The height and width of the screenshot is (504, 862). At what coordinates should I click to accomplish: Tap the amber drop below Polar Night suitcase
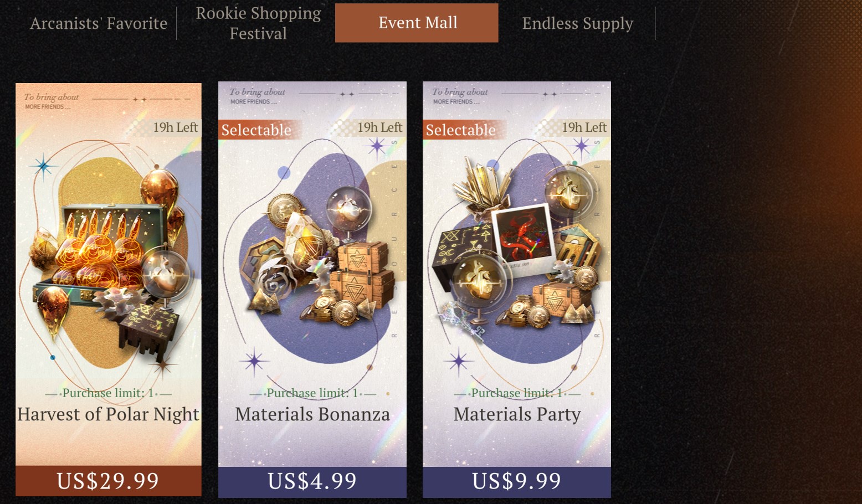click(54, 309)
